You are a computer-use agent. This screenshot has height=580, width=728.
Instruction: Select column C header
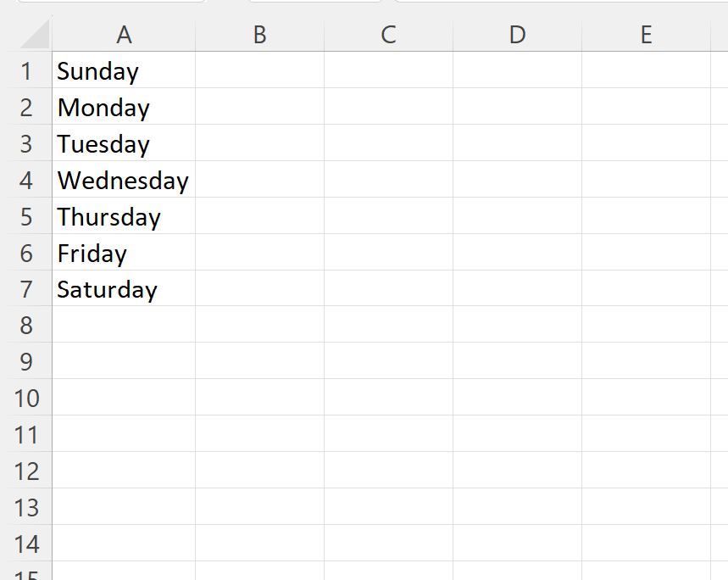387,35
